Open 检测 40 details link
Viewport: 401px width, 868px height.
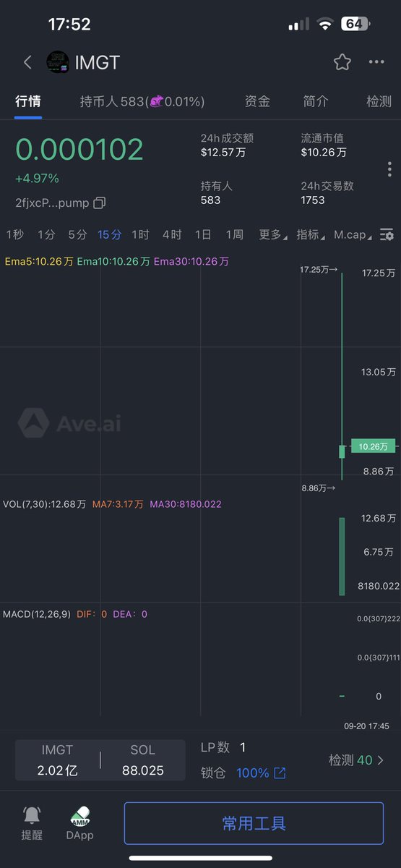[x=356, y=760]
